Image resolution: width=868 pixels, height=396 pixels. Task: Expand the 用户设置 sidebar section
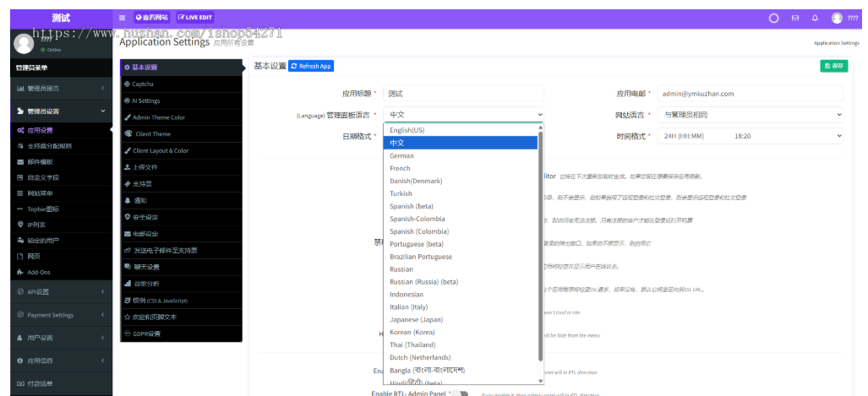point(61,338)
